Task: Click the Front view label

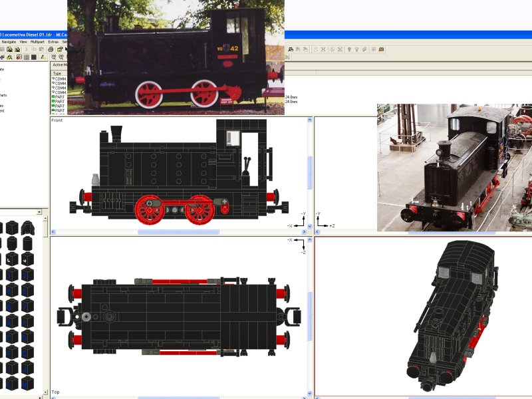Action: (57, 120)
